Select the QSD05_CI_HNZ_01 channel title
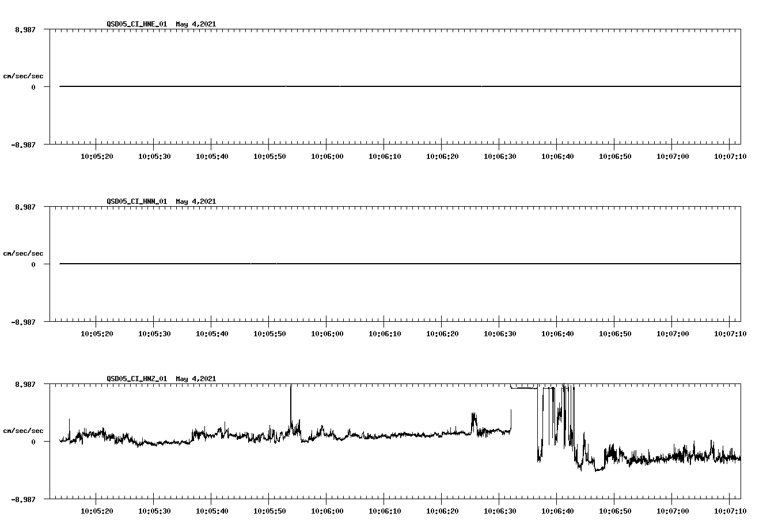782x532 pixels. pyautogui.click(x=136, y=379)
